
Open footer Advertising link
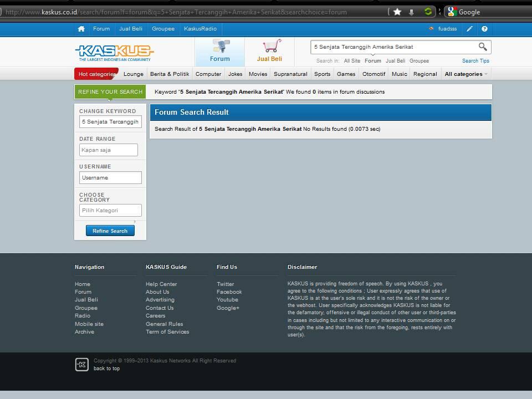tap(160, 300)
